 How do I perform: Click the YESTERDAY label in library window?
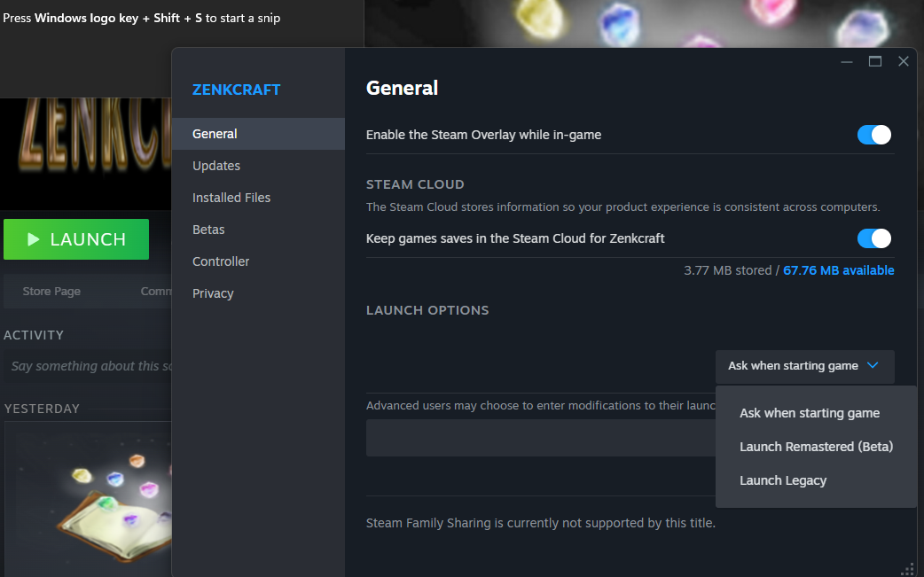42,409
